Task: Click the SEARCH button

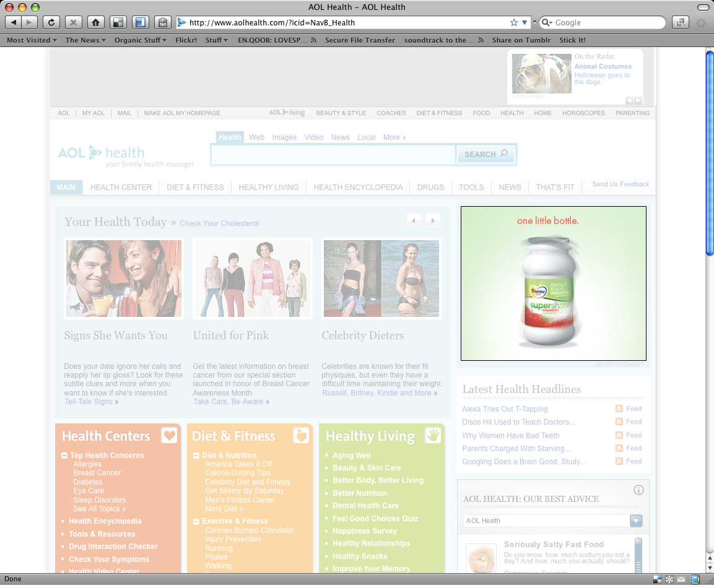Action: point(486,154)
